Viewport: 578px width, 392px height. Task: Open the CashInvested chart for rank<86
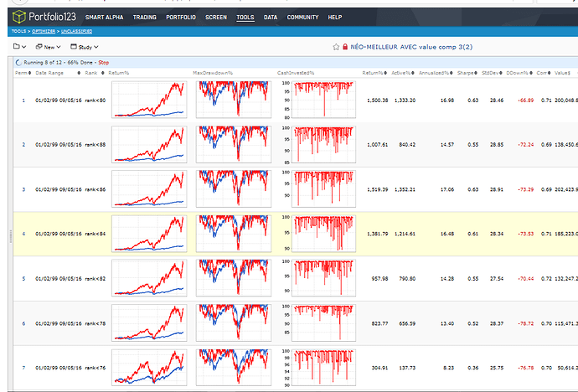pyautogui.click(x=319, y=189)
